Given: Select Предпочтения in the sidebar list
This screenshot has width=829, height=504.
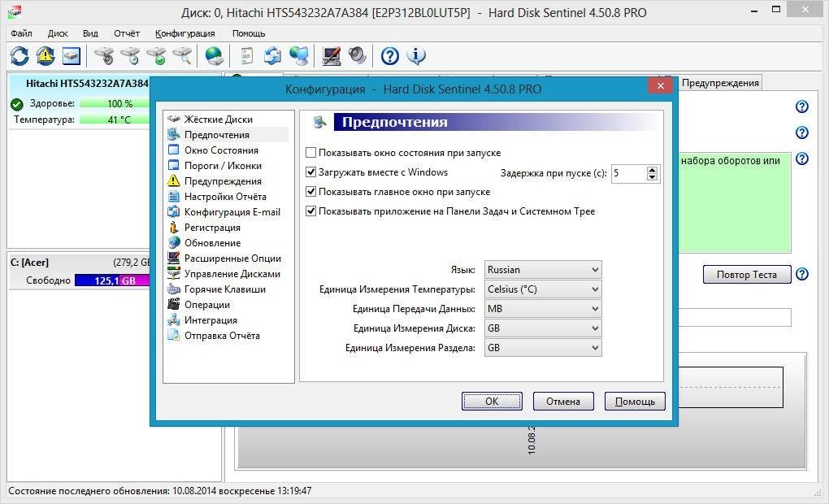Looking at the screenshot, I should [217, 135].
